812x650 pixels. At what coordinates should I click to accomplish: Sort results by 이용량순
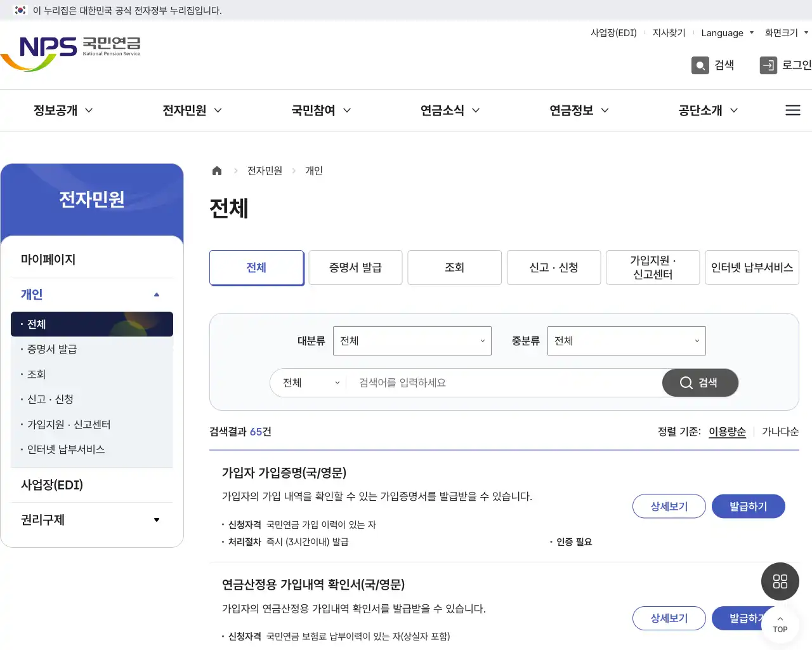click(x=727, y=432)
